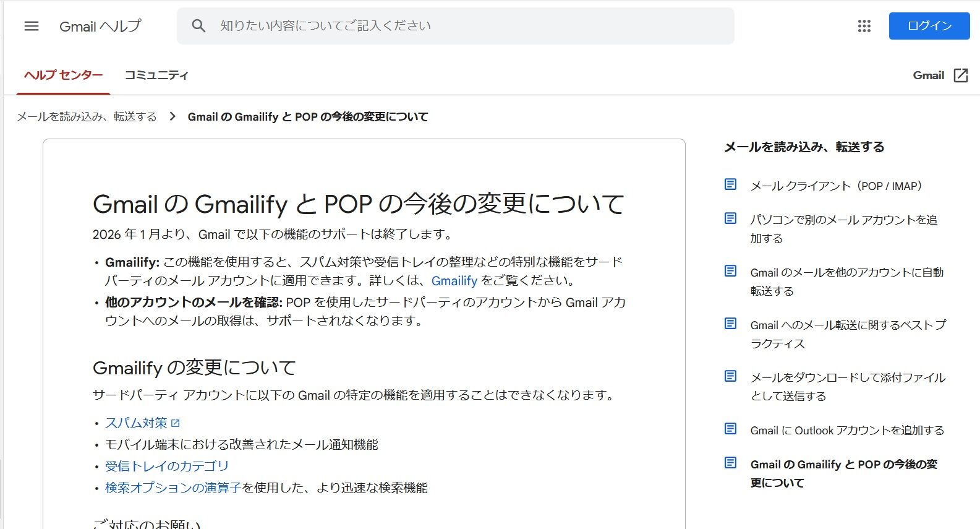Open sidebar article Gmail に Outlook アカウントを追加する
Viewport: 980px width, 529px height.
pos(848,431)
